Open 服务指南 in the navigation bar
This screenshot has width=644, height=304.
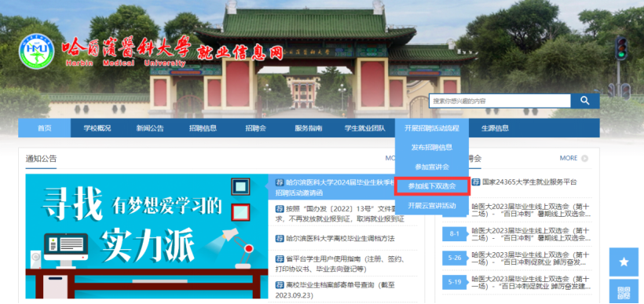coord(309,128)
